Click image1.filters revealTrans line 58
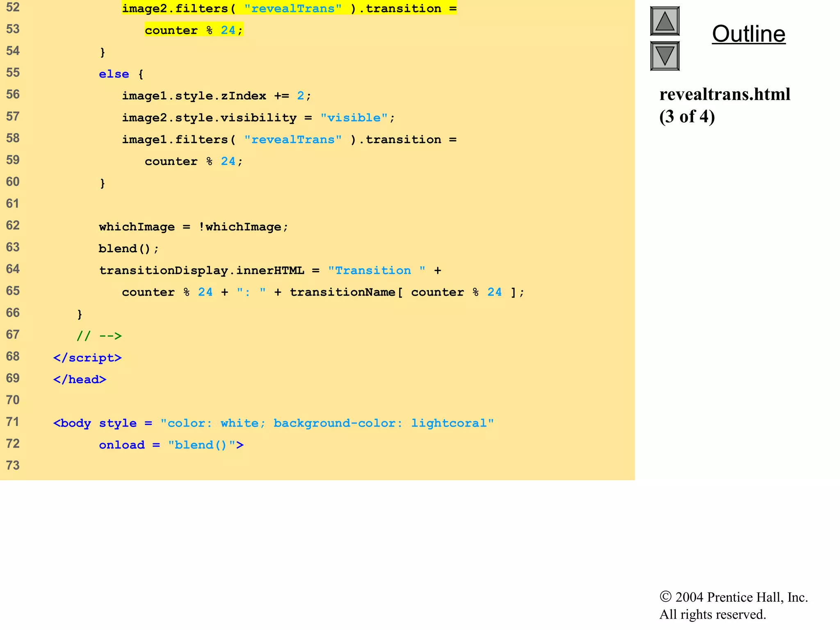 [289, 139]
